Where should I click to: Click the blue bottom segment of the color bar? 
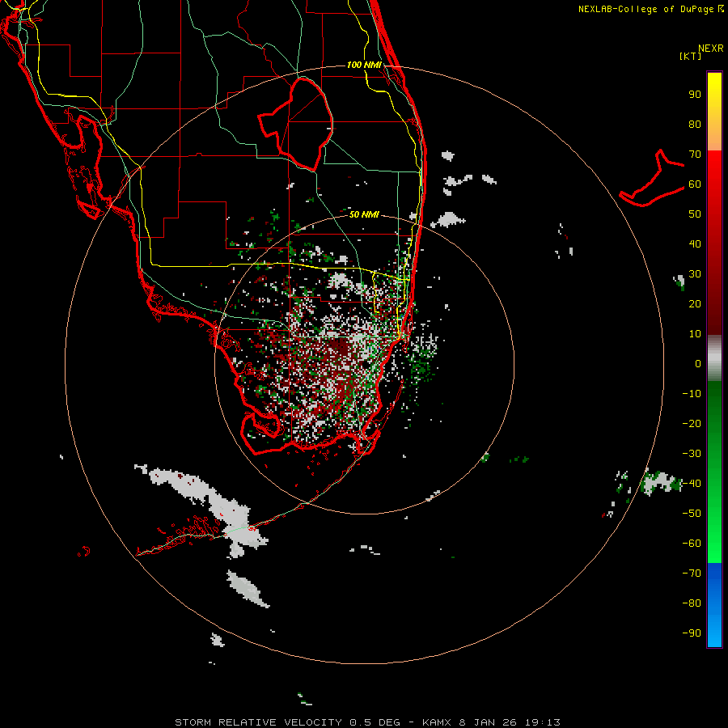[714, 605]
